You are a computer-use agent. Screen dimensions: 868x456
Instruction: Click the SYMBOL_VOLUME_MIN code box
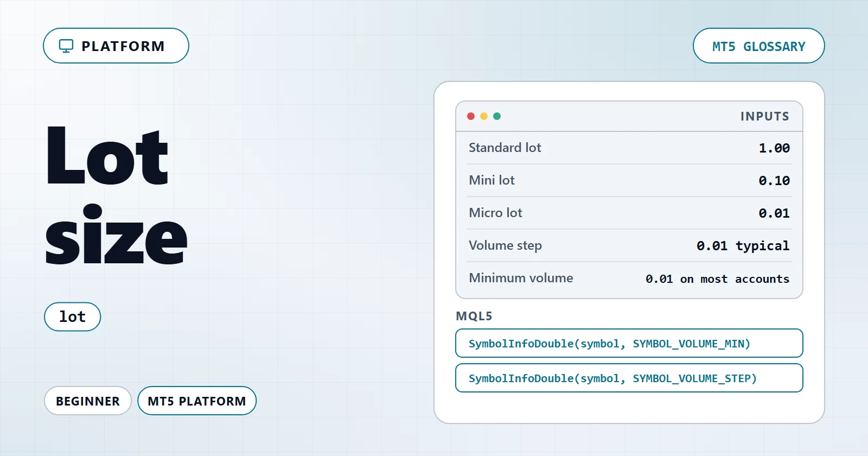point(629,343)
